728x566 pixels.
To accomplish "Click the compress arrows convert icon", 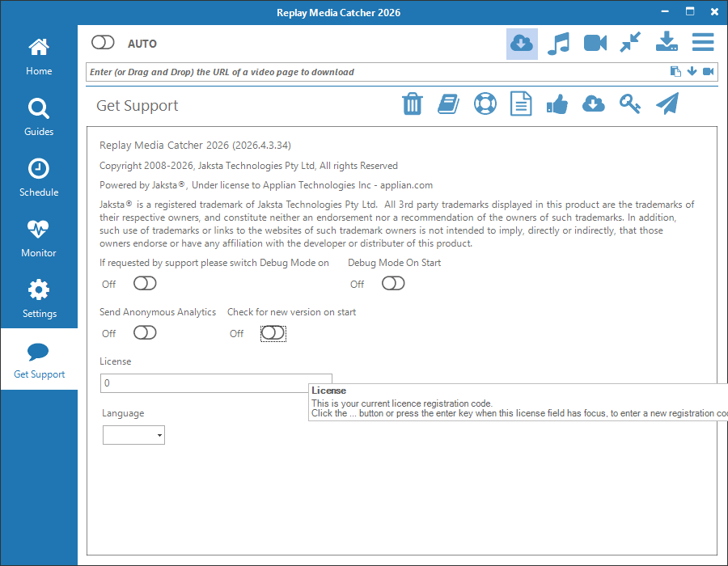I will coord(630,42).
